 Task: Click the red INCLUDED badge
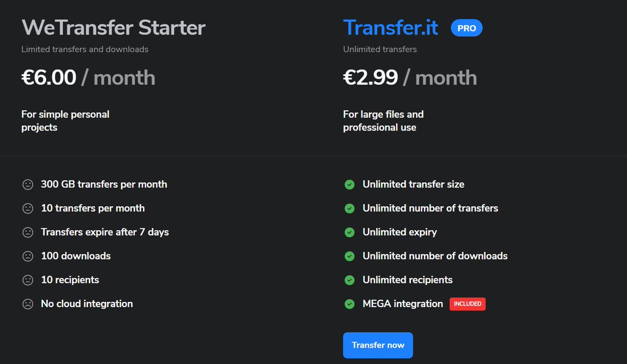tap(468, 304)
